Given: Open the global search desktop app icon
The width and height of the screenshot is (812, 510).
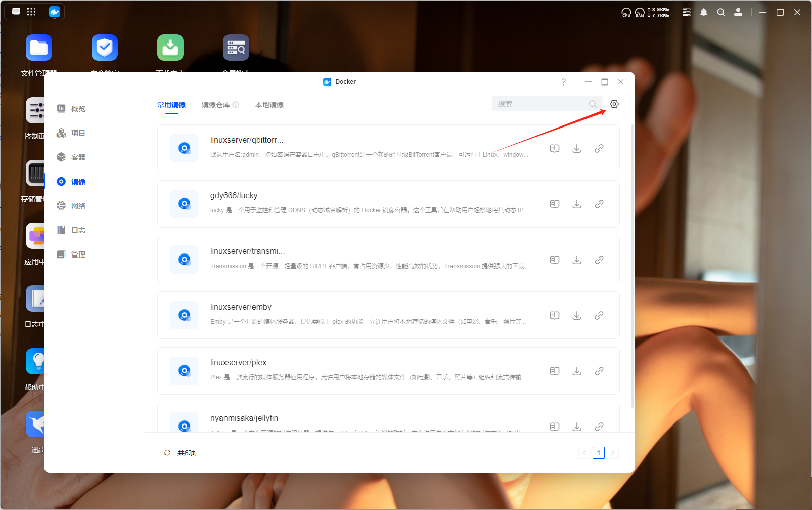Looking at the screenshot, I should tap(236, 48).
